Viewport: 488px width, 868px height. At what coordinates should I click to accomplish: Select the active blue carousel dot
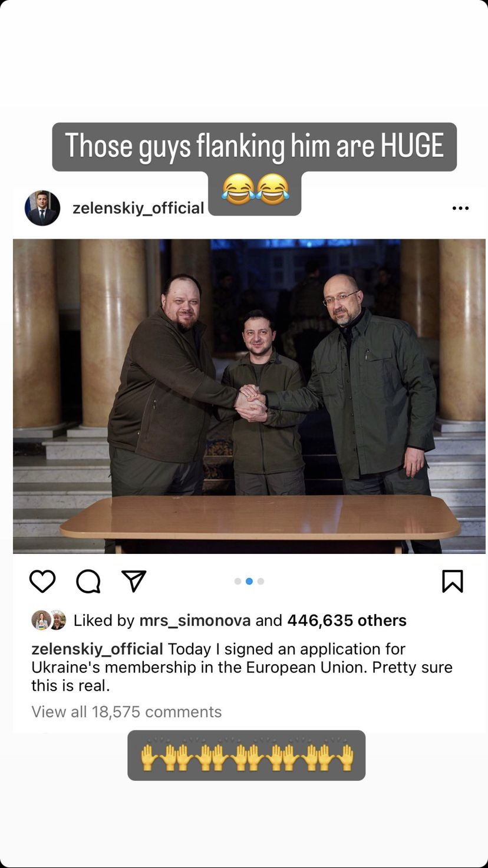coord(249,581)
